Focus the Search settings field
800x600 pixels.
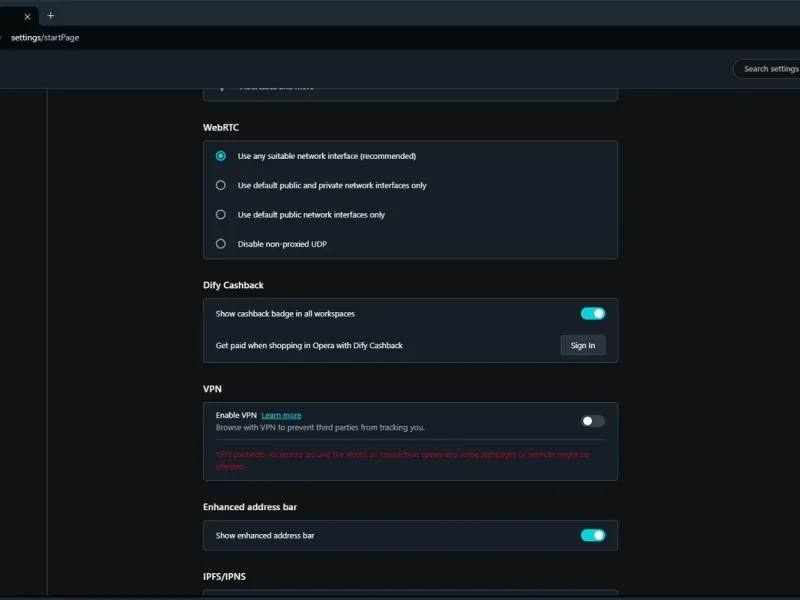767,69
